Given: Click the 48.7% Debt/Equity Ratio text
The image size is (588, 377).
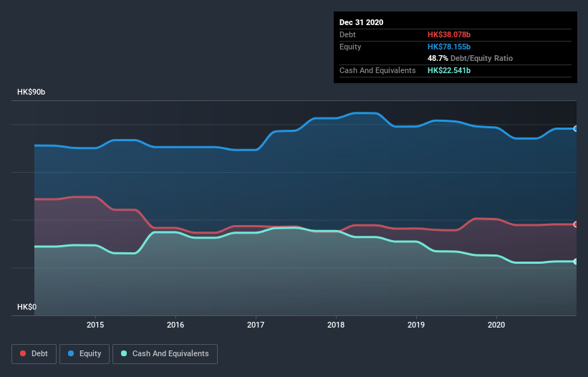Looking at the screenshot, I should tap(471, 58).
